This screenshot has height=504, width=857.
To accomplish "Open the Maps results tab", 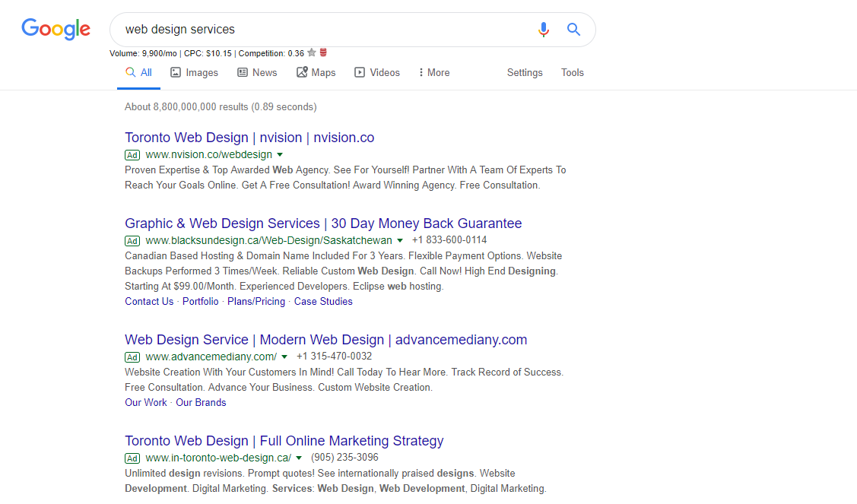I will (316, 73).
